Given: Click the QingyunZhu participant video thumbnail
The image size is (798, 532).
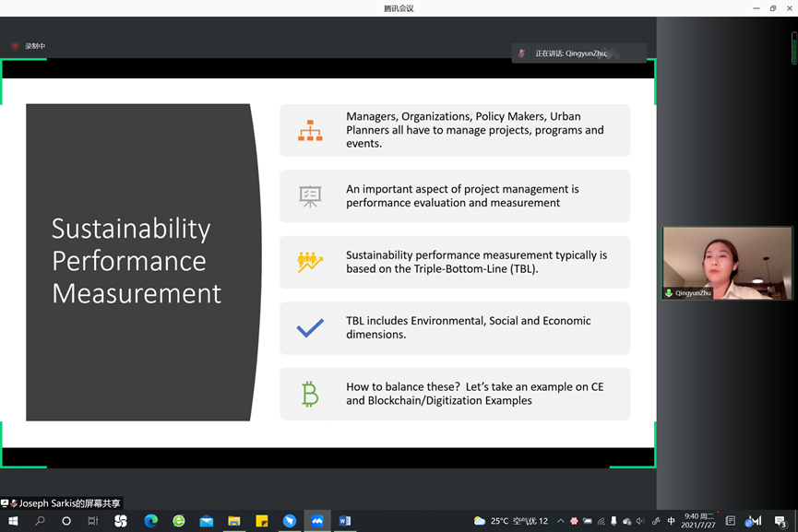Looking at the screenshot, I should (727, 262).
